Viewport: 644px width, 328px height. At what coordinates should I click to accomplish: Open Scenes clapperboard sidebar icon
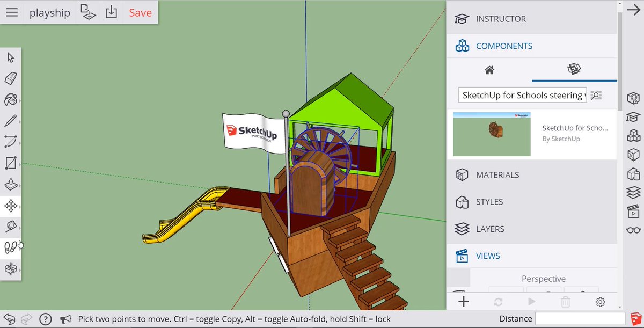[634, 211]
